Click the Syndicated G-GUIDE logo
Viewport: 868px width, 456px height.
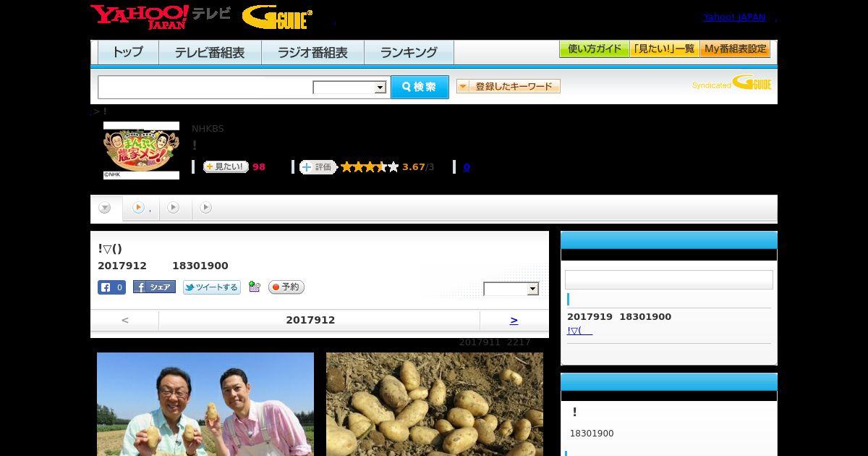tap(732, 83)
